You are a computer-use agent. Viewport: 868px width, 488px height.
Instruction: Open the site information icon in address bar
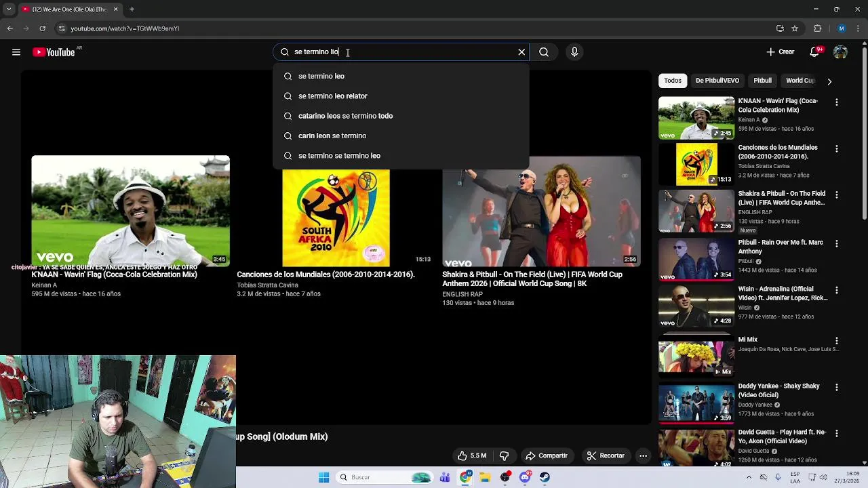pyautogui.click(x=62, y=28)
